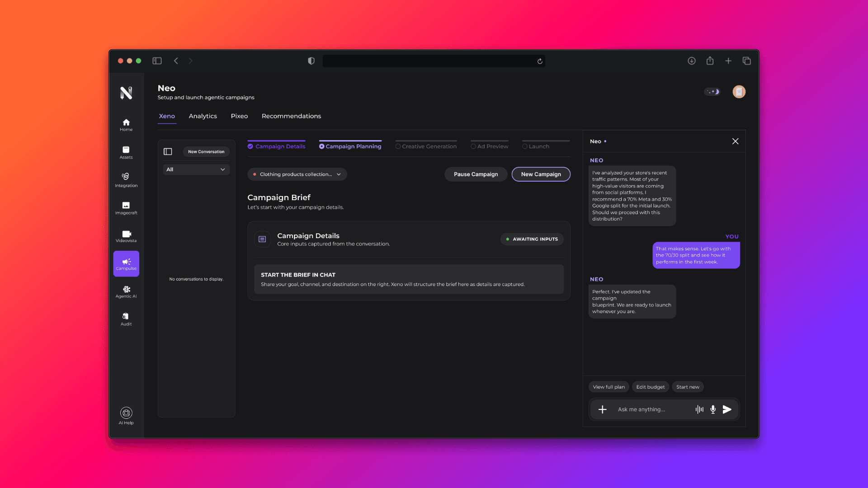Show the browser tab overview icon
Image resolution: width=868 pixels, height=488 pixels.
(x=747, y=61)
